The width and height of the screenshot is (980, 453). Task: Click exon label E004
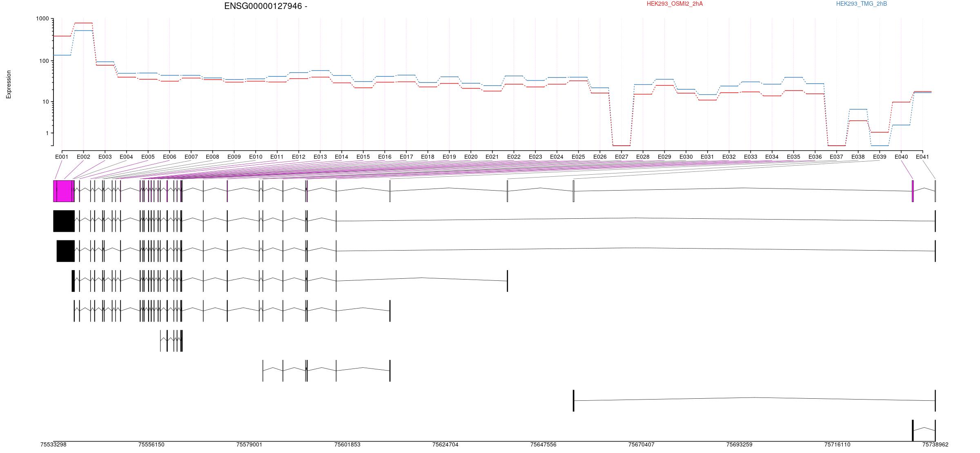click(x=126, y=157)
